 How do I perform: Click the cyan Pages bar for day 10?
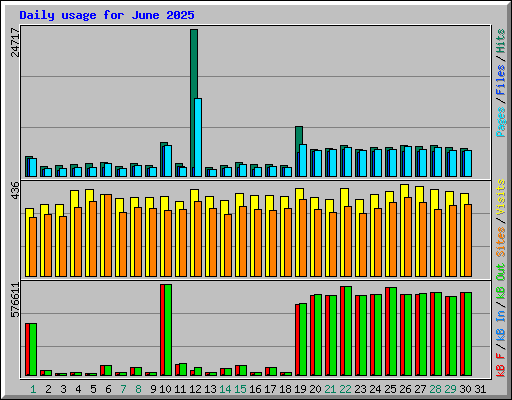point(168,161)
